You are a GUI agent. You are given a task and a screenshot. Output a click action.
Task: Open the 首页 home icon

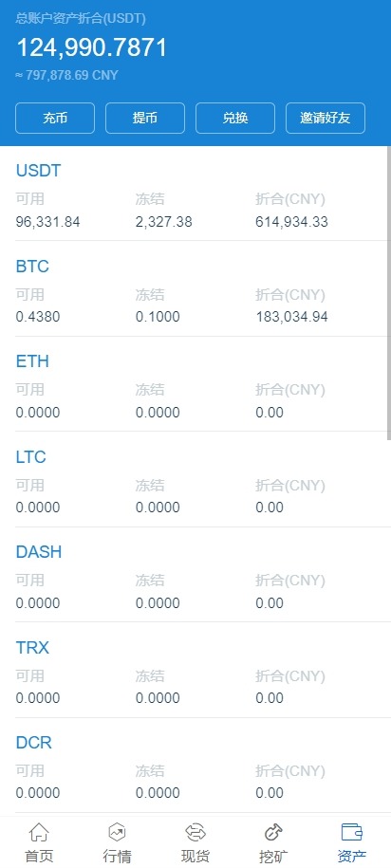pyautogui.click(x=39, y=831)
